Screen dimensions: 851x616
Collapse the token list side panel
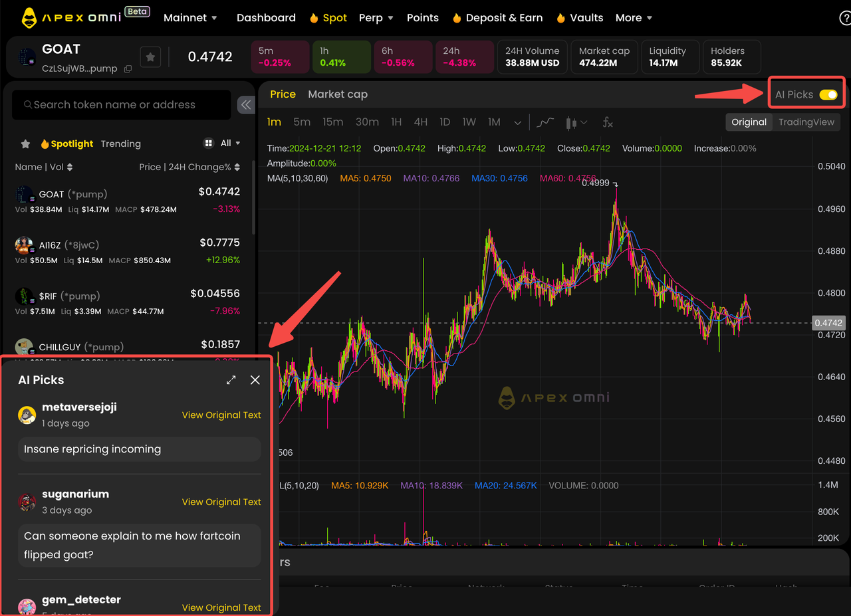pos(246,104)
